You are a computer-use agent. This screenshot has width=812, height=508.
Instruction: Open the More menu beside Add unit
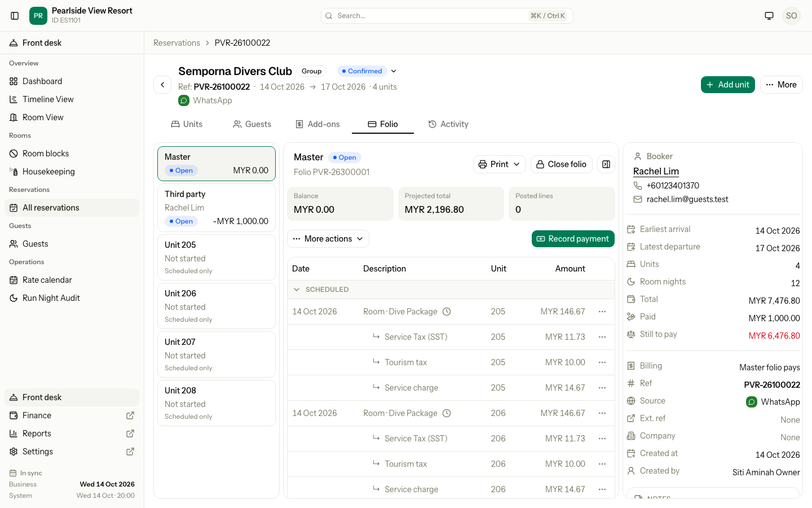tap(782, 85)
